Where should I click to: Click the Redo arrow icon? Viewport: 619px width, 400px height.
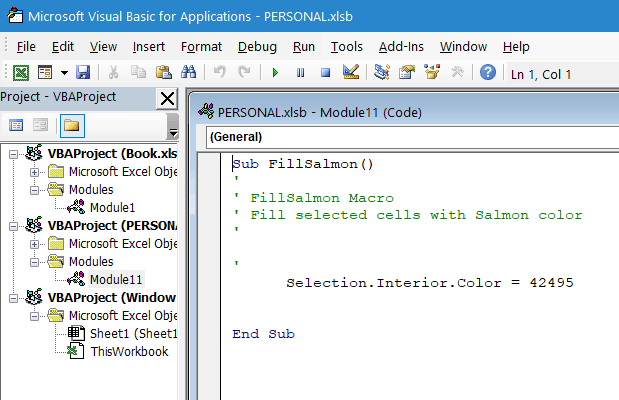244,73
